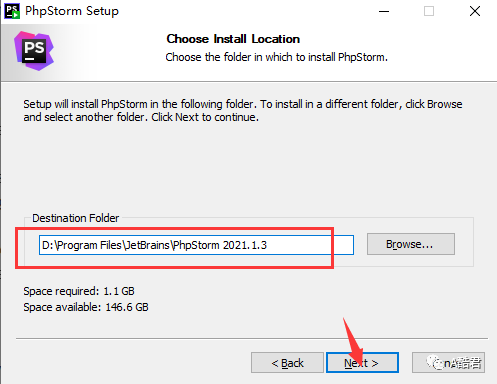The height and width of the screenshot is (384, 497).
Task: Click the red arrow annotation above Next
Action: tap(353, 340)
